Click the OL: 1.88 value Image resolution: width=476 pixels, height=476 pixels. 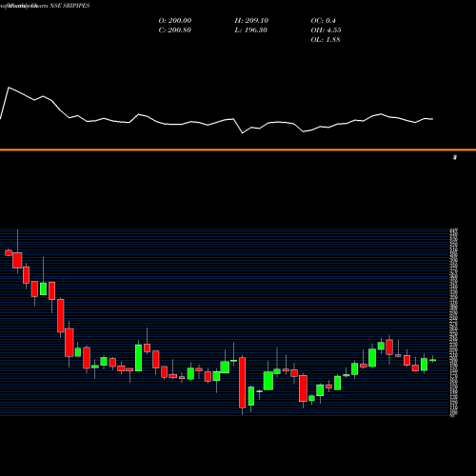(x=326, y=40)
